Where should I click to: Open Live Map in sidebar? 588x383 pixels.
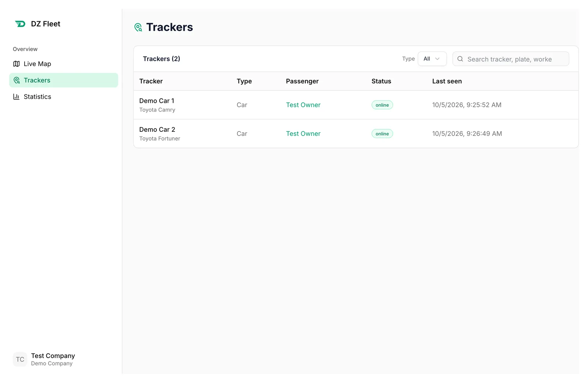pos(64,64)
